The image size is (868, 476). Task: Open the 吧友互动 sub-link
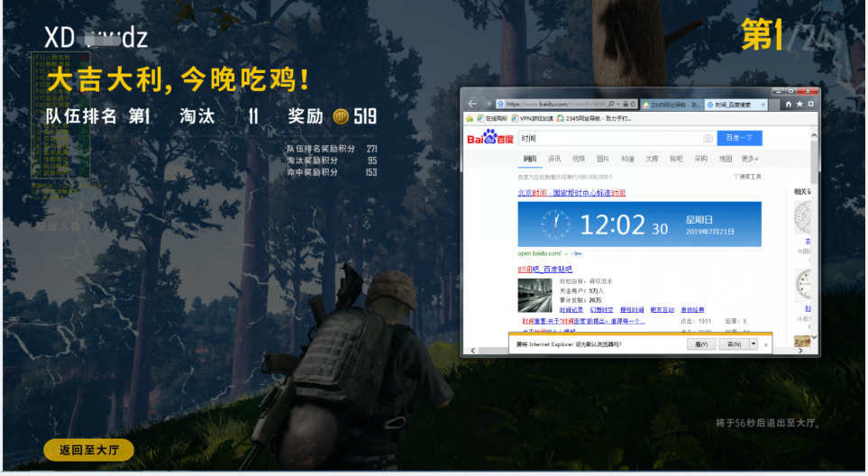click(x=662, y=310)
